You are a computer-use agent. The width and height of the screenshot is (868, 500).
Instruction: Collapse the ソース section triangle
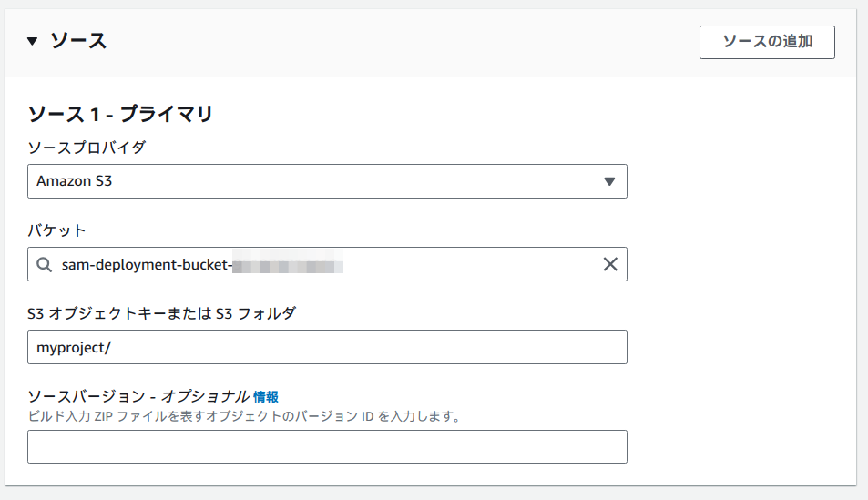tap(32, 41)
